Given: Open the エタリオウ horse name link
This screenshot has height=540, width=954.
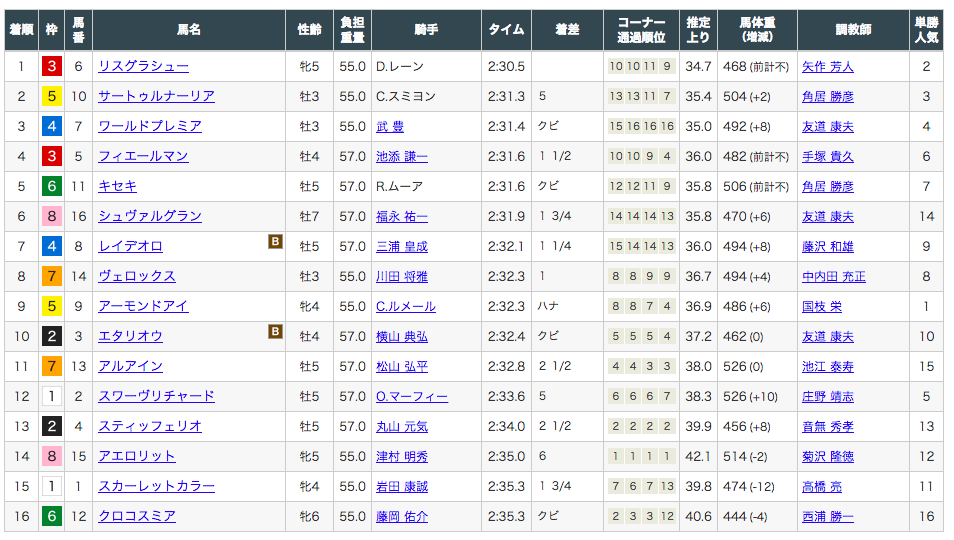Looking at the screenshot, I should [131, 336].
